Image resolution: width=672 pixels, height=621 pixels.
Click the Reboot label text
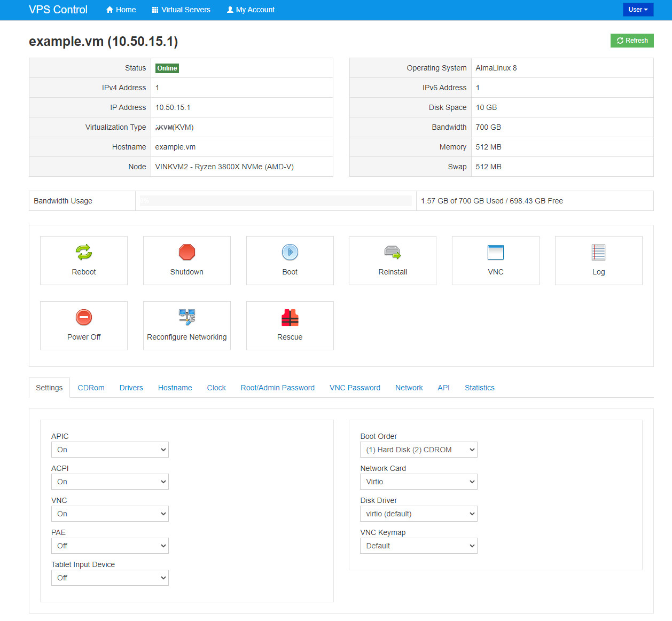[84, 272]
